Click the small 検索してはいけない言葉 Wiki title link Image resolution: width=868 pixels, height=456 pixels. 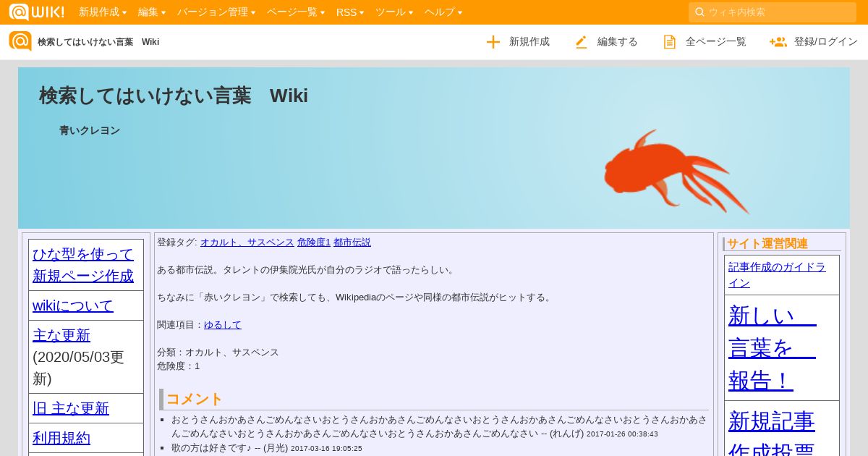(98, 42)
